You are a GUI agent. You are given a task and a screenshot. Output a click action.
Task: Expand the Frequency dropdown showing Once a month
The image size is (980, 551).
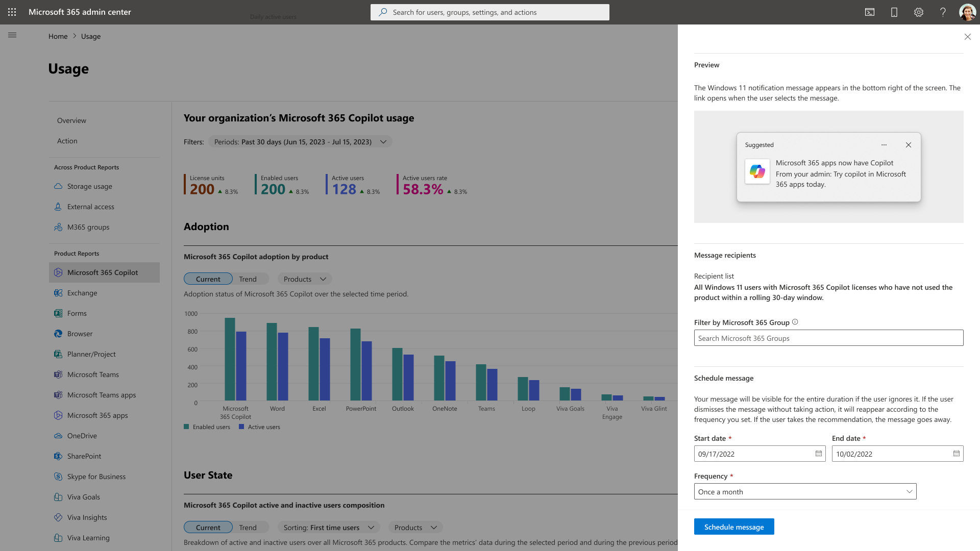pyautogui.click(x=805, y=492)
